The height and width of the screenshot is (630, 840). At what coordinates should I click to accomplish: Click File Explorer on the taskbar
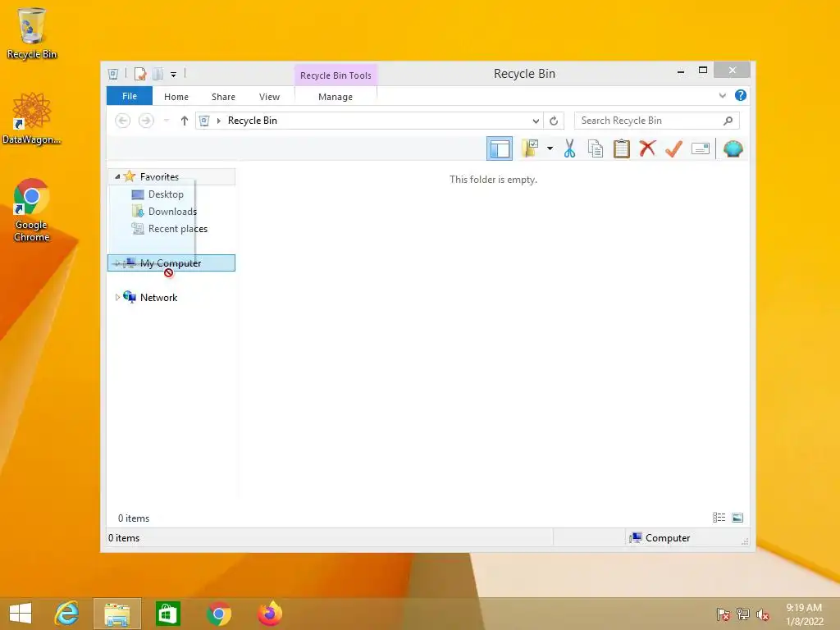[116, 614]
